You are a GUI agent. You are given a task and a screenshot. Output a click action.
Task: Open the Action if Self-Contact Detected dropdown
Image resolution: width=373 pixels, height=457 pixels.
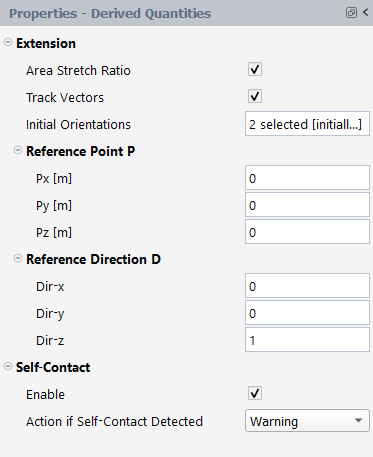(307, 421)
